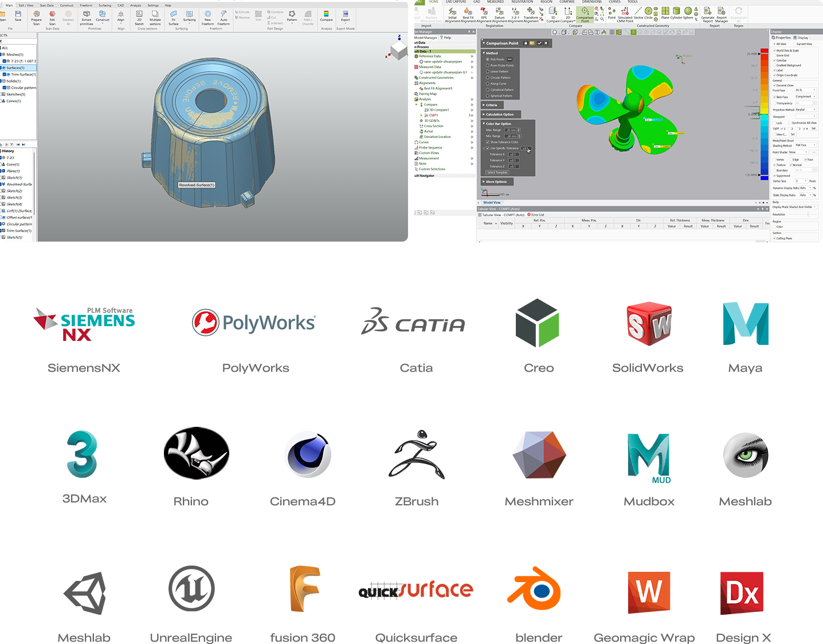823x644 pixels.
Task: Expand the Criteria section
Action: 491,105
